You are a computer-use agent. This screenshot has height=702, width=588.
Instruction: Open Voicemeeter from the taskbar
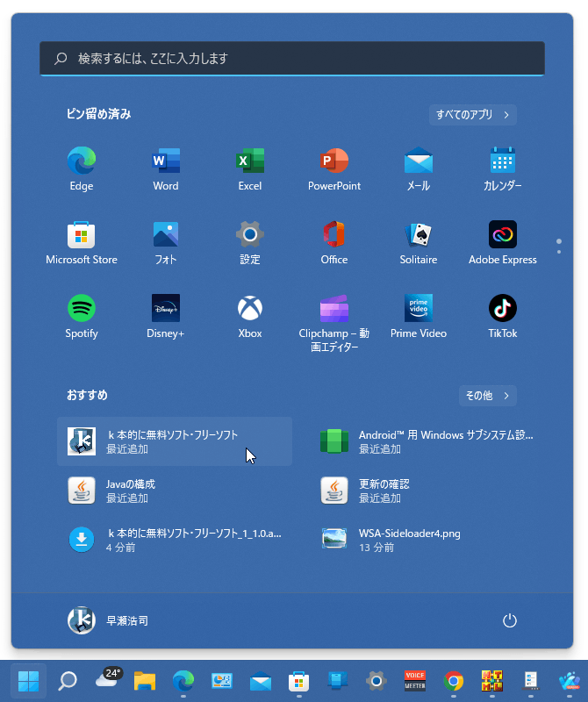click(415, 681)
